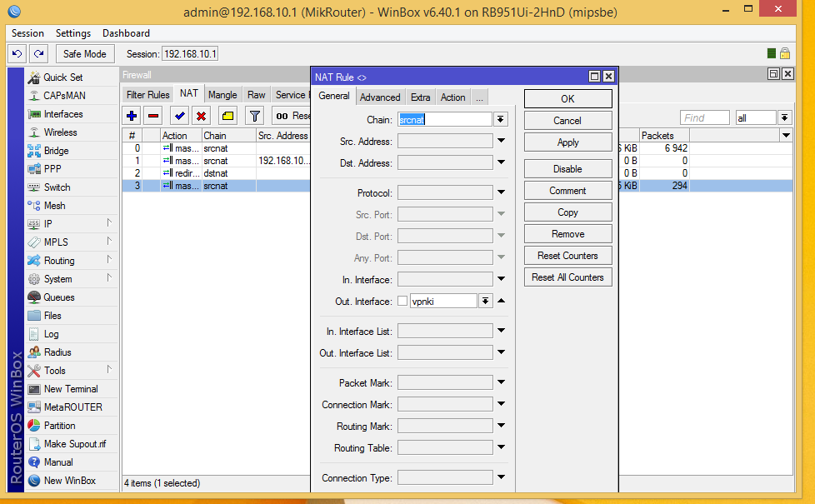Open Partition in sidebar
This screenshot has height=504, width=815.
(x=59, y=426)
